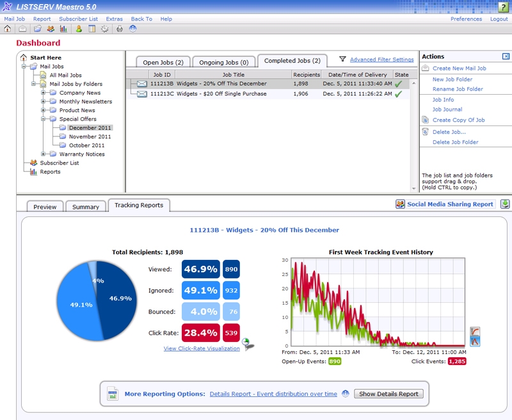The image size is (512, 420).
Task: Click the Create Copy Of Job icon
Action: coord(425,120)
